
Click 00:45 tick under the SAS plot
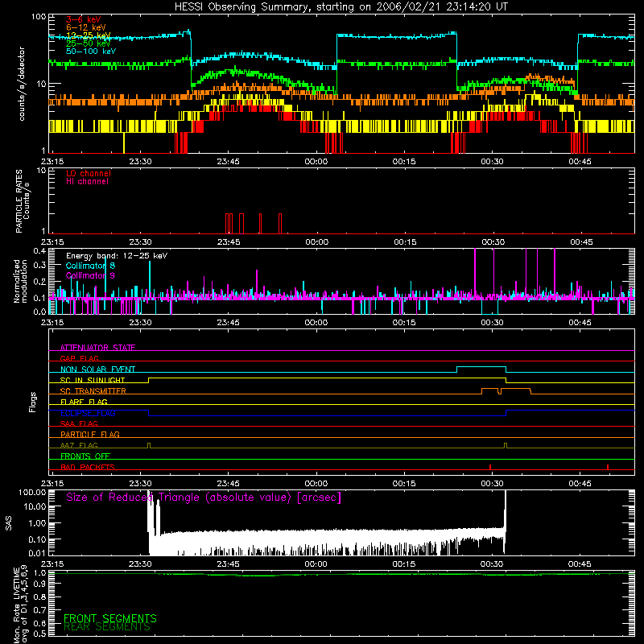(x=580, y=564)
